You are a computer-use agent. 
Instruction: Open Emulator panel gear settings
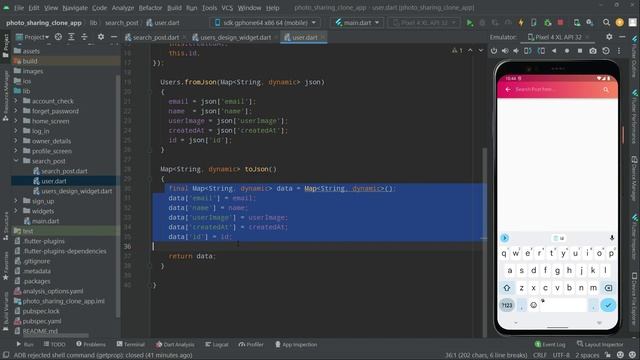[x=609, y=37]
